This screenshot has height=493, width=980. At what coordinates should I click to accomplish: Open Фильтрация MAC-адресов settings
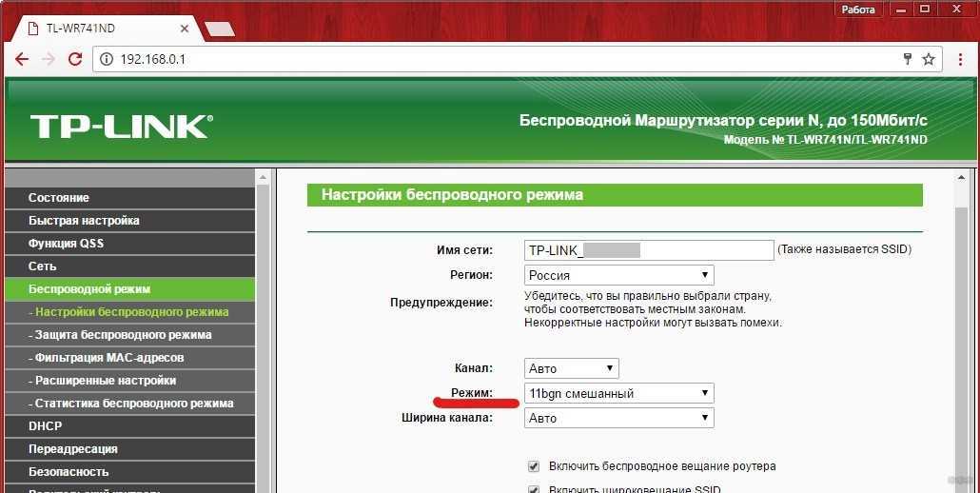(108, 358)
